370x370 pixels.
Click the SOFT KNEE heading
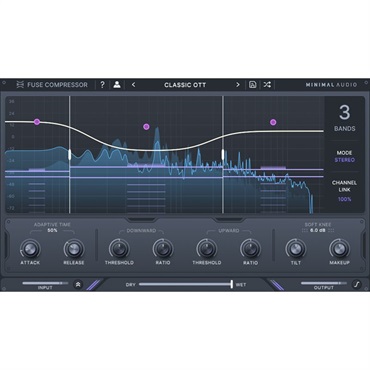point(318,225)
